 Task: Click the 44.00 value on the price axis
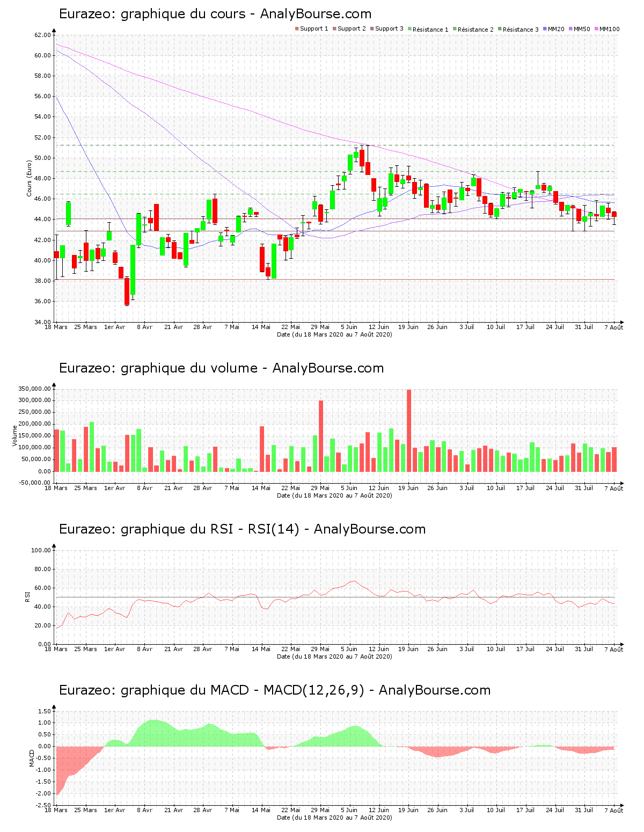tap(42, 220)
